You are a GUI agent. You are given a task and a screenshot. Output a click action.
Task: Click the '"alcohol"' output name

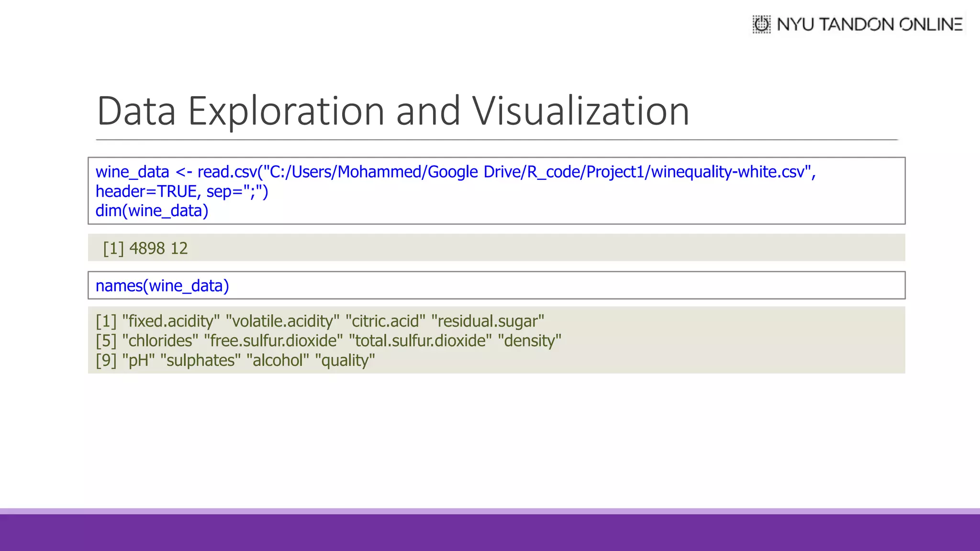coord(278,360)
